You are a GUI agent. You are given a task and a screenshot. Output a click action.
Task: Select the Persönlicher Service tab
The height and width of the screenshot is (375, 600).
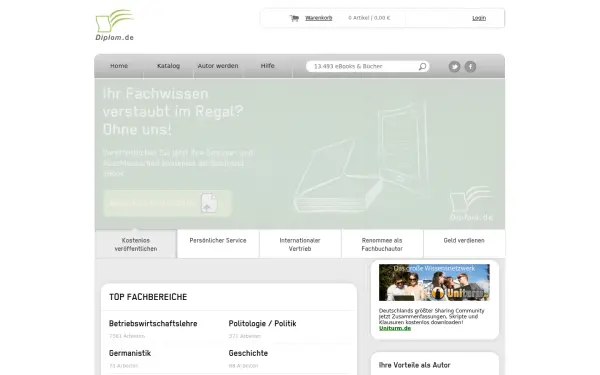tap(218, 244)
